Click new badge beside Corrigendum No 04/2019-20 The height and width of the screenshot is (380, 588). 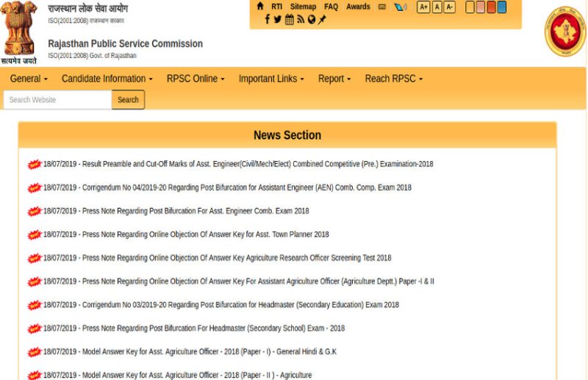34,187
